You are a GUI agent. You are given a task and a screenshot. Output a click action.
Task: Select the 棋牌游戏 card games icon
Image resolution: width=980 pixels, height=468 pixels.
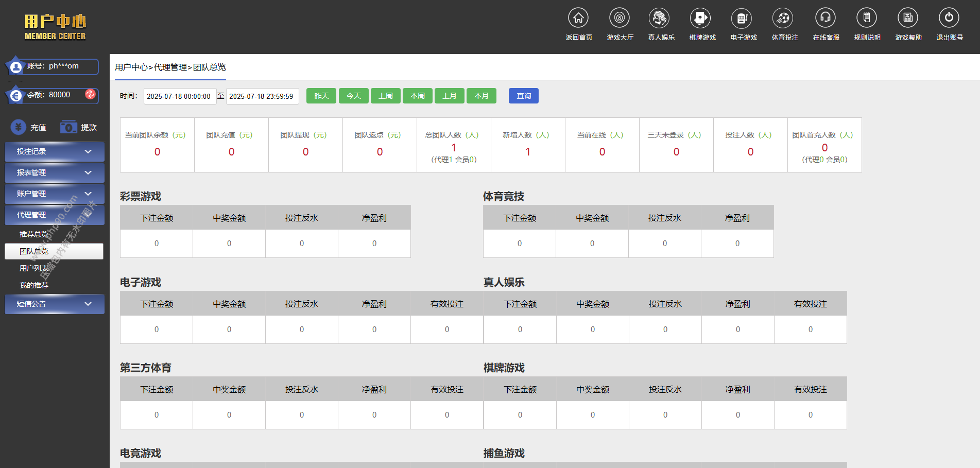click(700, 19)
